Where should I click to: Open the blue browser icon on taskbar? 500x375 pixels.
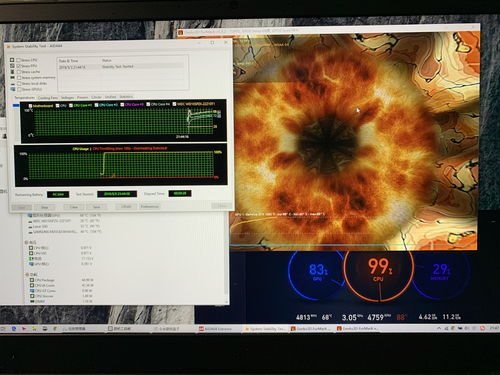tap(14, 329)
